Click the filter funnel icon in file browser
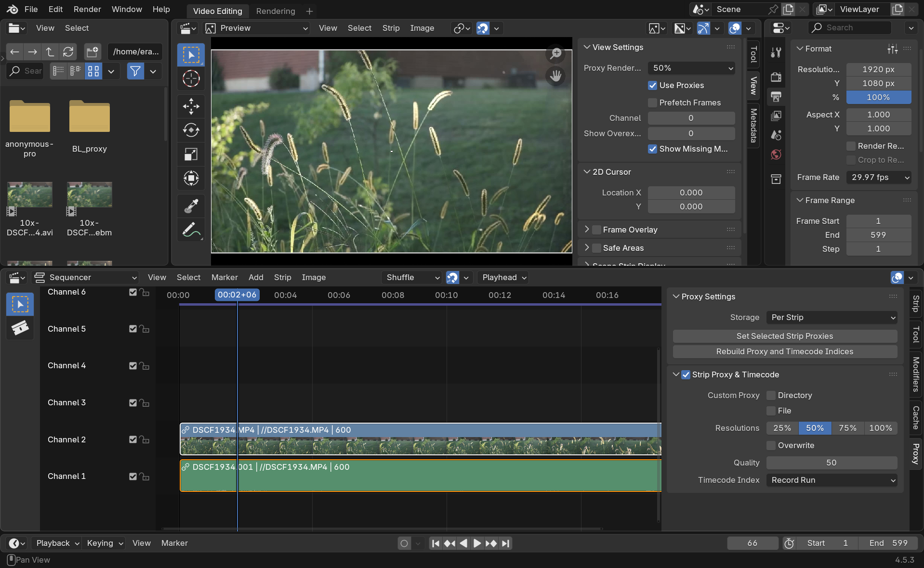 click(x=135, y=71)
